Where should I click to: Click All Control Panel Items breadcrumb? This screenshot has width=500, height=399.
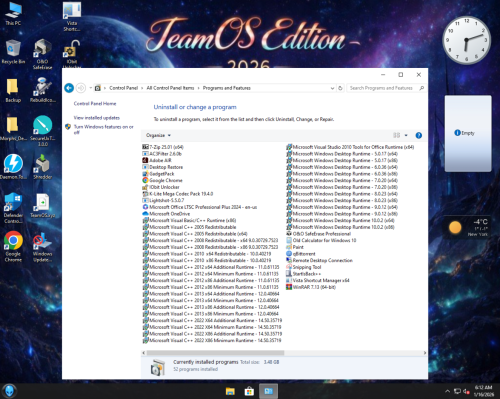tap(170, 88)
